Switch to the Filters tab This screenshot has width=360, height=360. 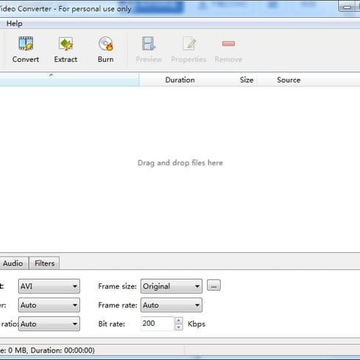coord(44,263)
